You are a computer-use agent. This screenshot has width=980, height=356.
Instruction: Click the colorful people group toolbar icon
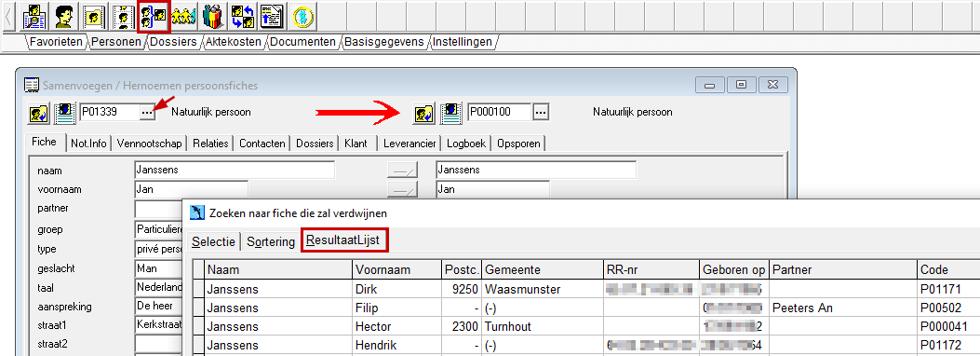(x=213, y=17)
